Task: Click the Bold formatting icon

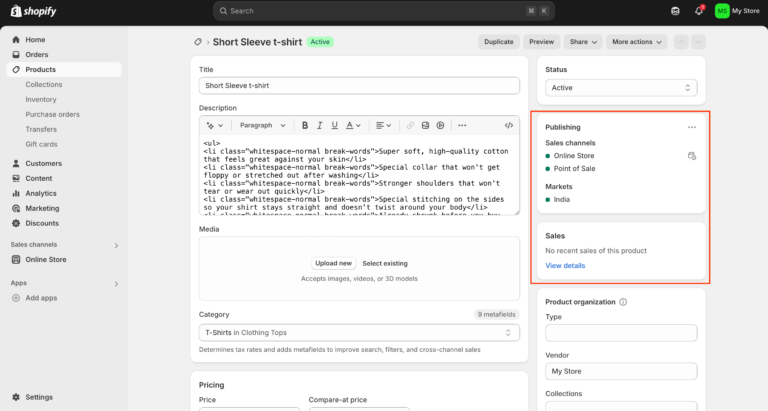Action: tap(305, 126)
